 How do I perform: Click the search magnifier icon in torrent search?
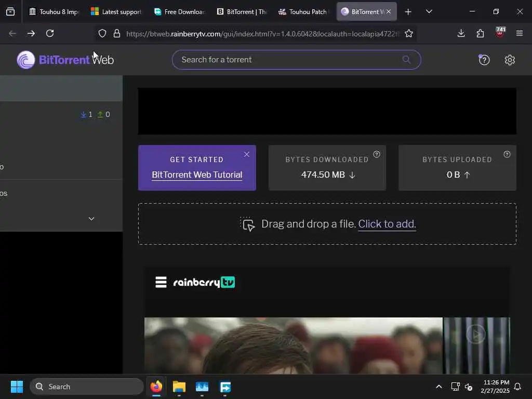(x=406, y=60)
